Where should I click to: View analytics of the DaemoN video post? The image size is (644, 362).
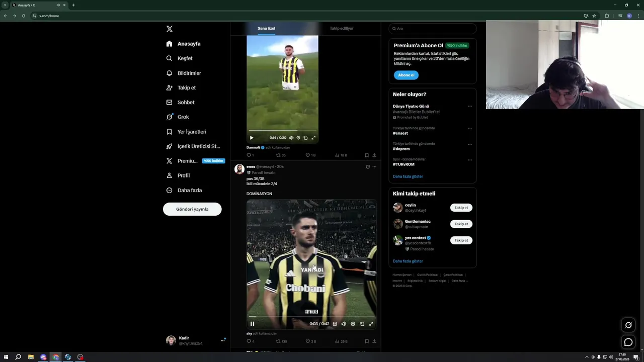click(341, 155)
